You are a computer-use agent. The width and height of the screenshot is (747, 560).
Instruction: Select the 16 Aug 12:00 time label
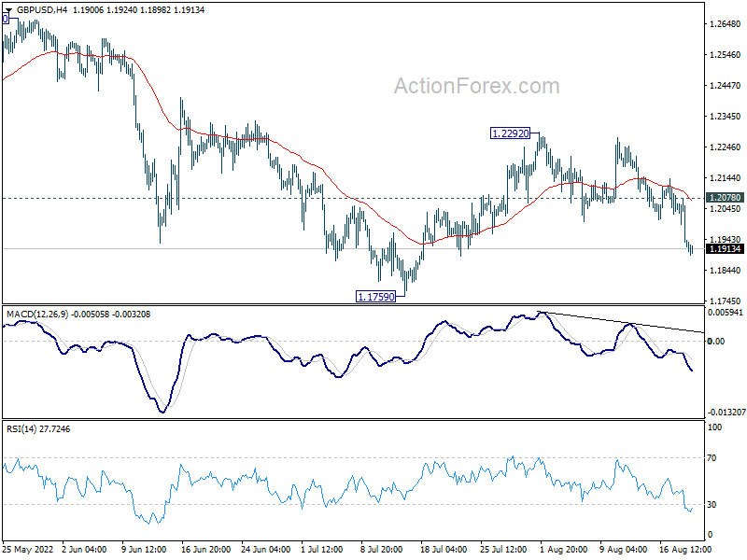[685, 549]
